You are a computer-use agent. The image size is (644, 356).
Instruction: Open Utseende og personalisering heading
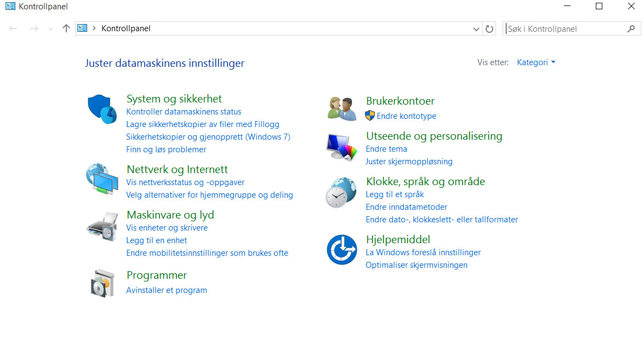point(434,136)
